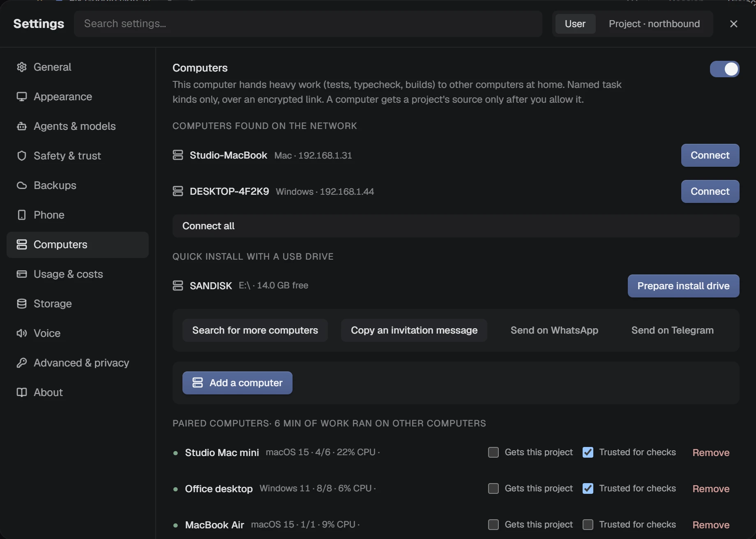Check Gets this project for Studio Mac mini
Image resolution: width=756 pixels, height=539 pixels.
coord(493,452)
